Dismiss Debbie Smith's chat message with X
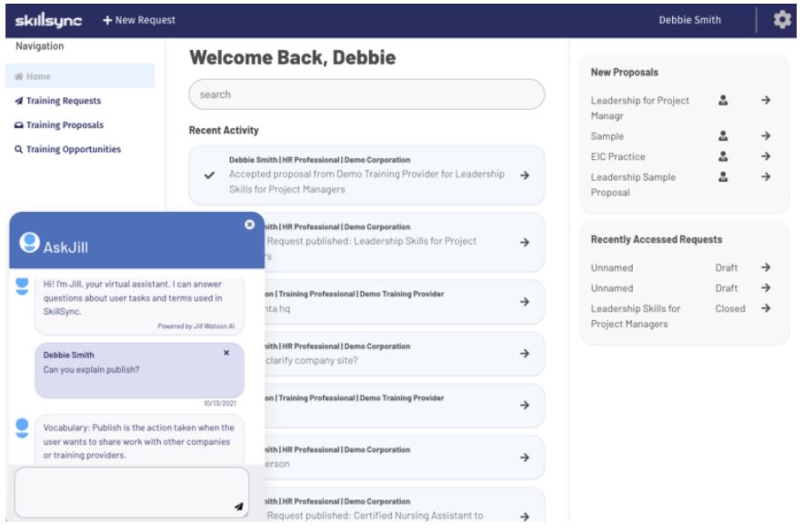This screenshot has height=532, width=803. pyautogui.click(x=226, y=353)
